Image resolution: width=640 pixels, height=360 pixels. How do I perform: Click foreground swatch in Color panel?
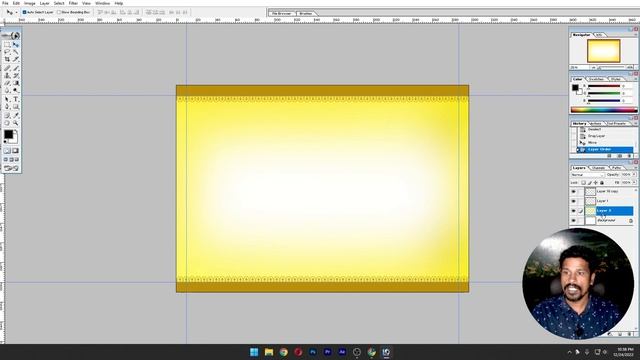coord(575,87)
